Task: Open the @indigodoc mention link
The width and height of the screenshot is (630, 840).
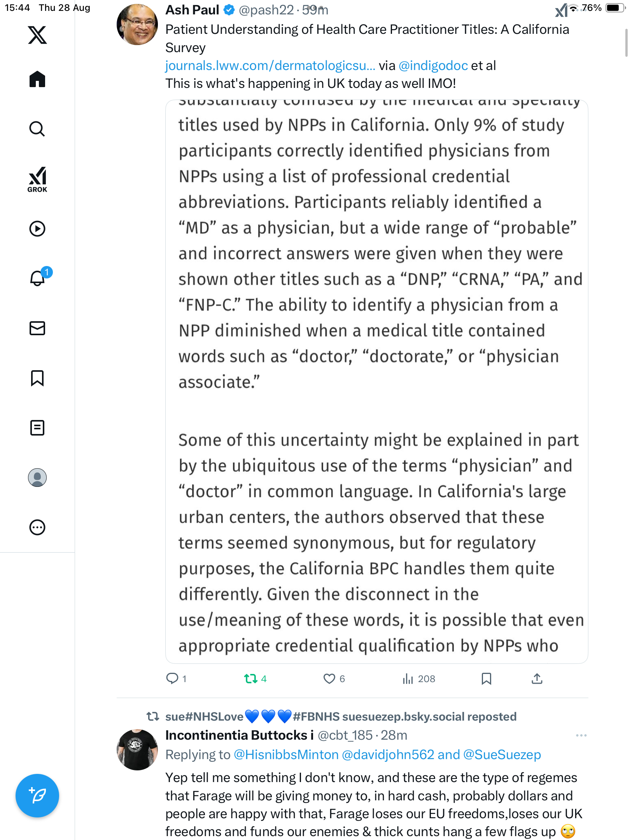Action: (433, 66)
